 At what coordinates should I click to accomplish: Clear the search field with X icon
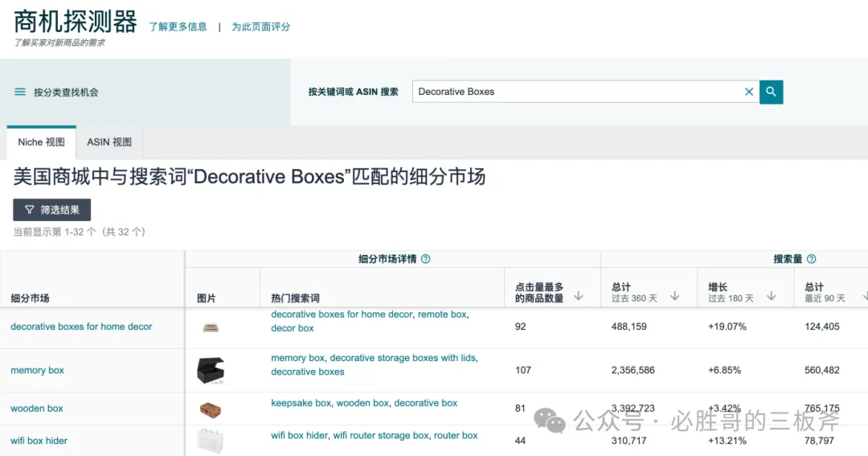749,92
